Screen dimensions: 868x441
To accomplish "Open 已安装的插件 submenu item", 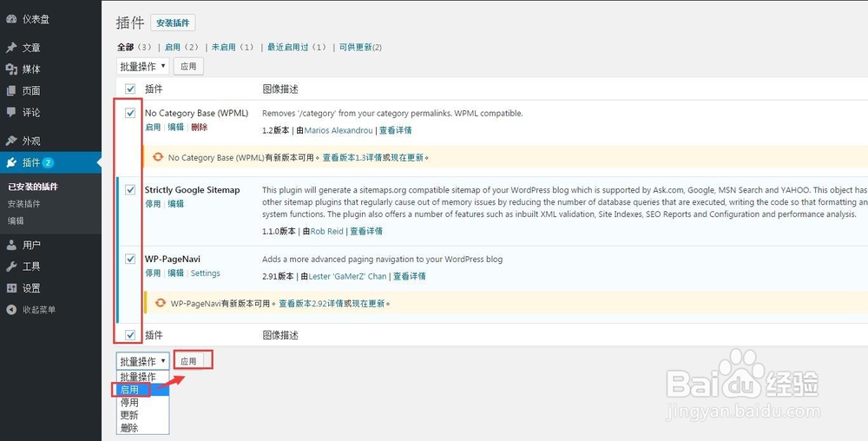I will (x=33, y=187).
